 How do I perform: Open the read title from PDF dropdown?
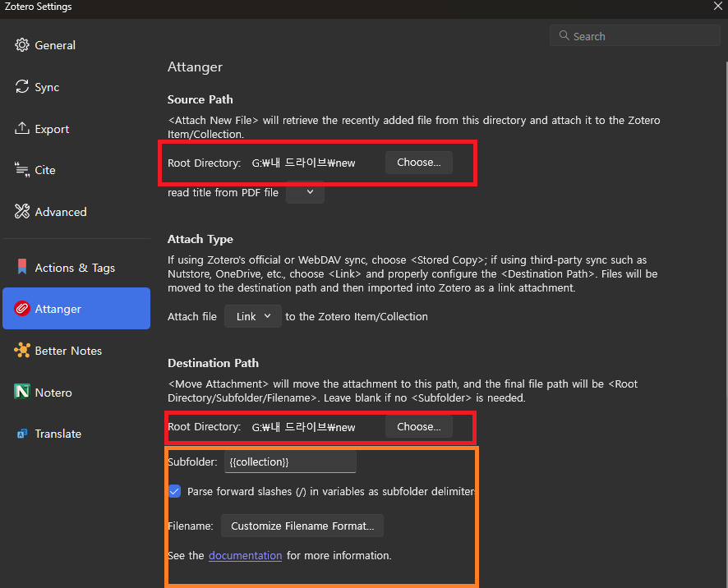pos(305,192)
